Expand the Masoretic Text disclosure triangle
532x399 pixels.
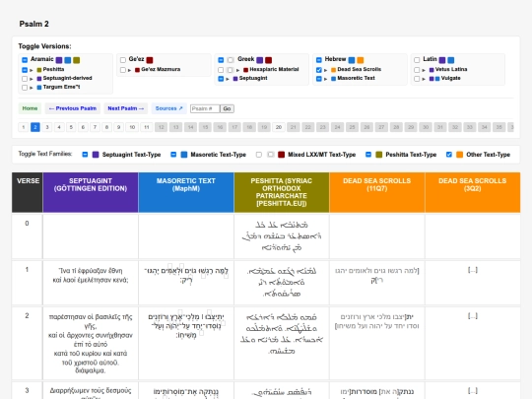coord(326,79)
